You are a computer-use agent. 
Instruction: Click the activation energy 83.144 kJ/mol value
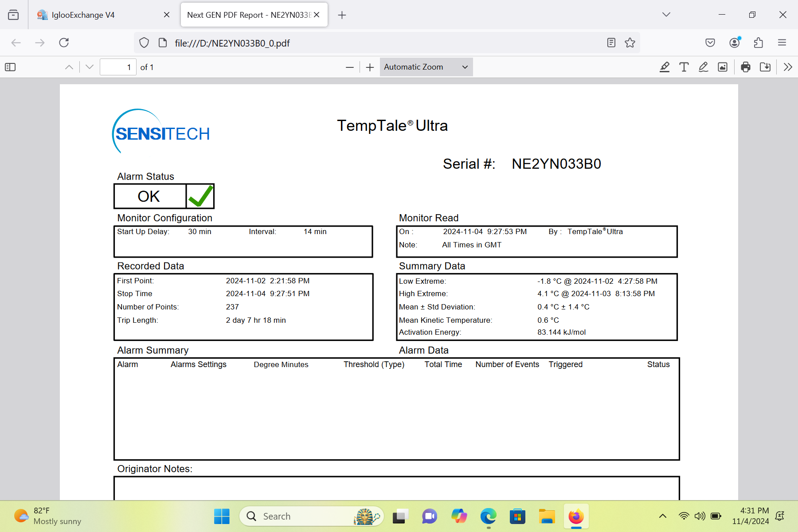561,332
